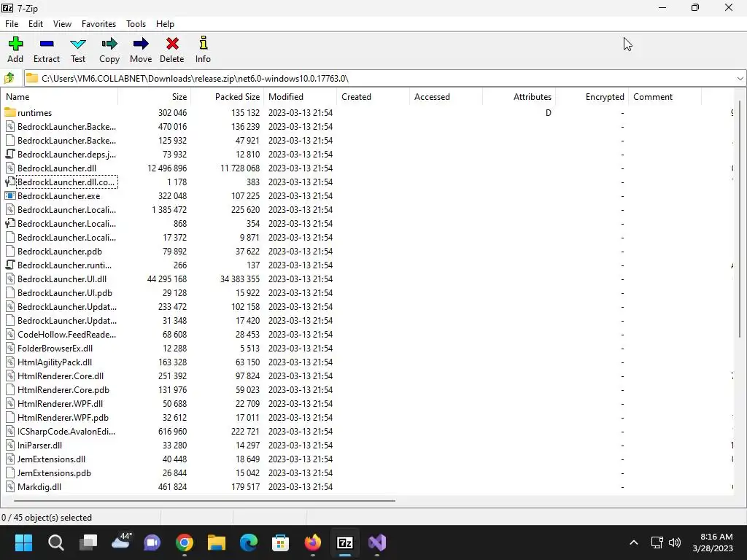Expand the address bar path dropdown
The image size is (747, 560).
tap(740, 79)
